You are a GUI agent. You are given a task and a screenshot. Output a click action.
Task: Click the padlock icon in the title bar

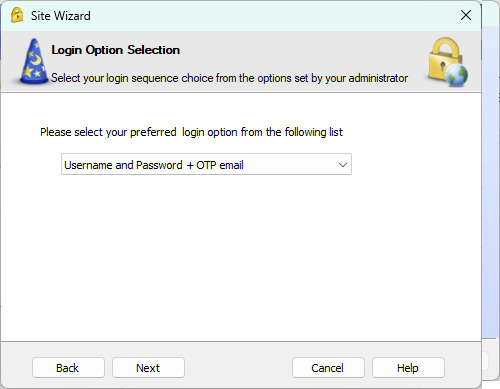17,15
